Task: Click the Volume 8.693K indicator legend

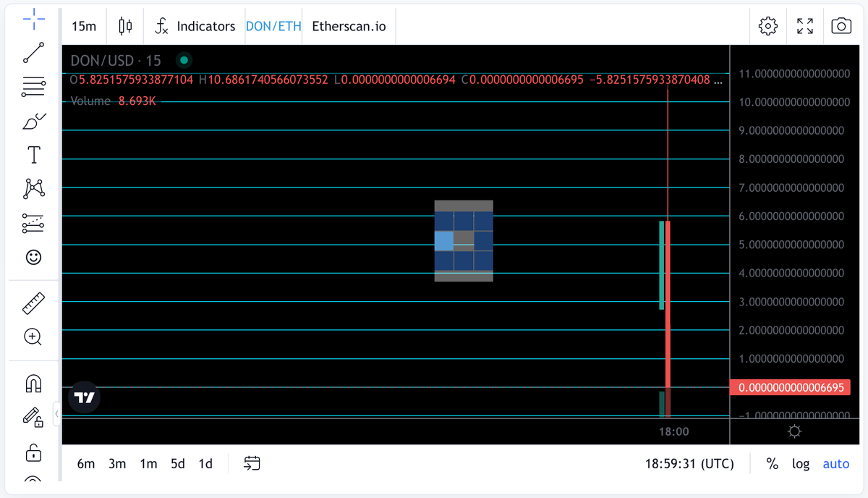Action: tap(113, 101)
